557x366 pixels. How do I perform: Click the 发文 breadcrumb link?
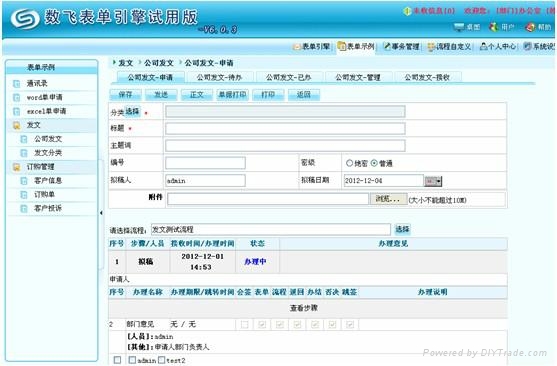point(126,63)
